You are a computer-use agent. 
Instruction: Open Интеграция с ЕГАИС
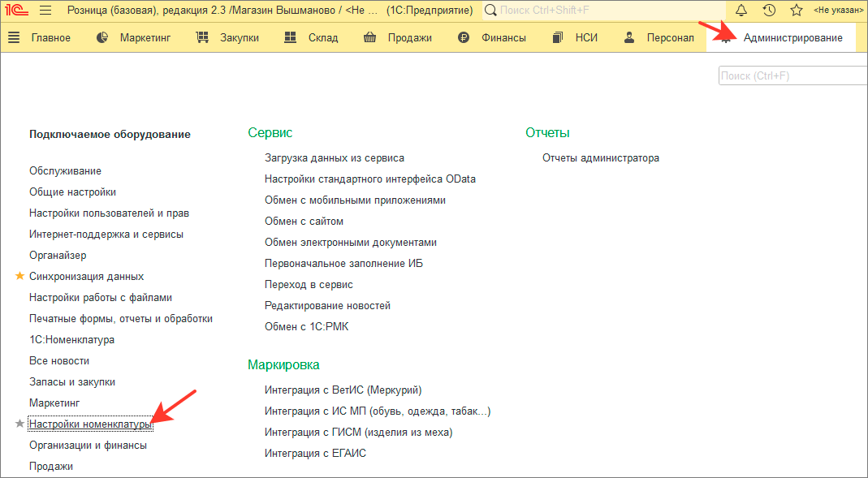tap(315, 453)
